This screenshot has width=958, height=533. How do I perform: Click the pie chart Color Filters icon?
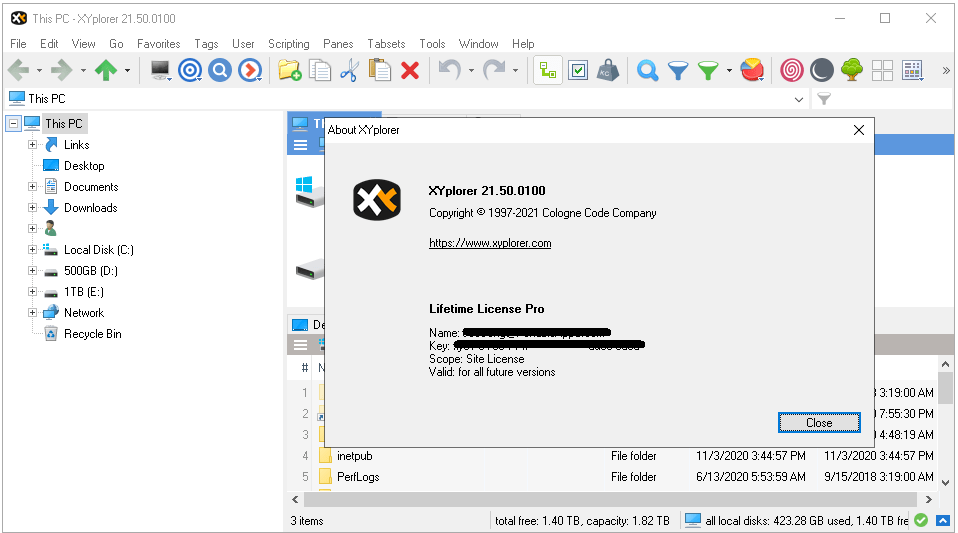752,70
